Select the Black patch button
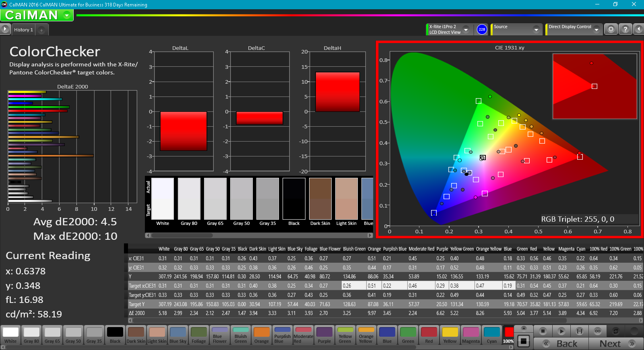This screenshot has height=350, width=644. pyautogui.click(x=115, y=335)
